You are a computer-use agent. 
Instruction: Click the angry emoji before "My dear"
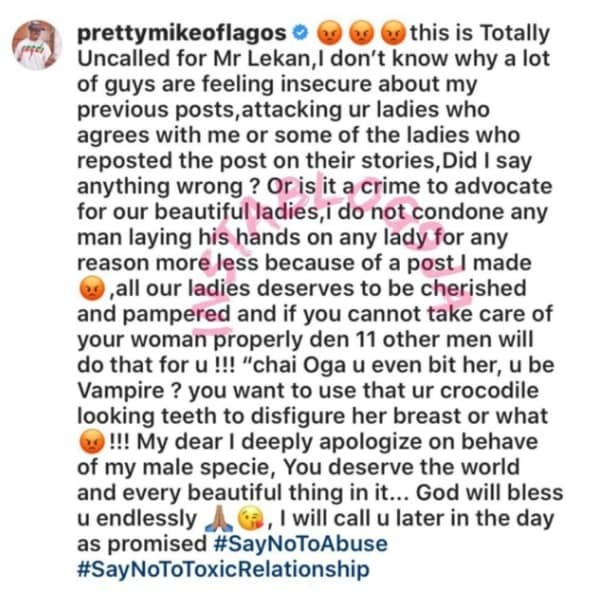[x=96, y=467]
